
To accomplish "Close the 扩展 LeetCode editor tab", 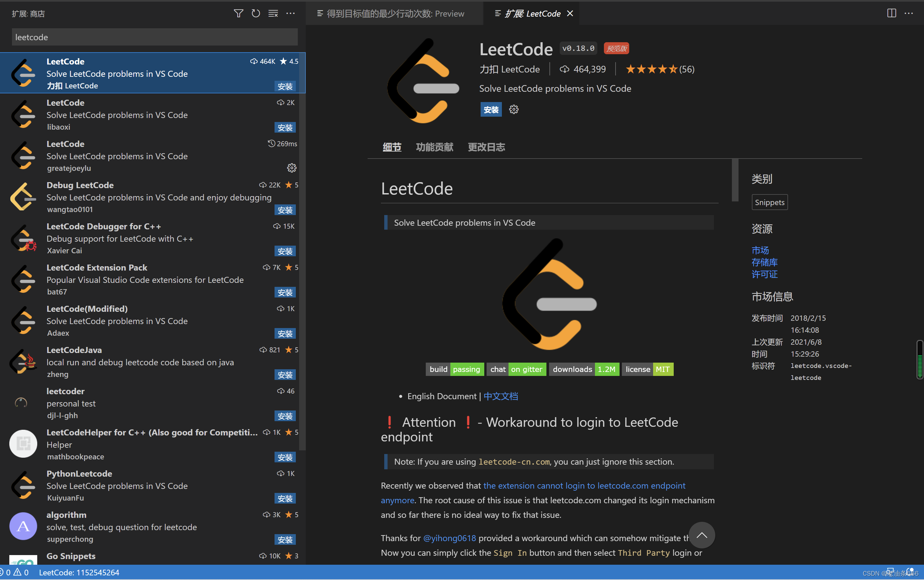I will 570,13.
